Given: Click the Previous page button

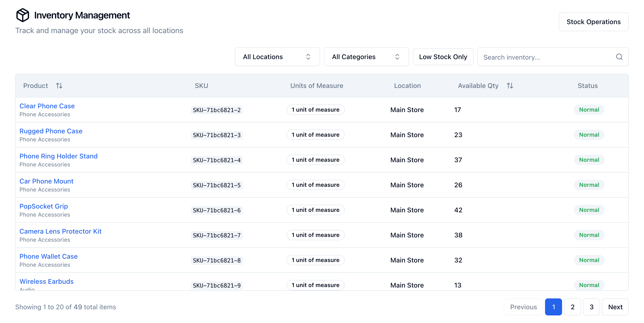Looking at the screenshot, I should point(523,307).
